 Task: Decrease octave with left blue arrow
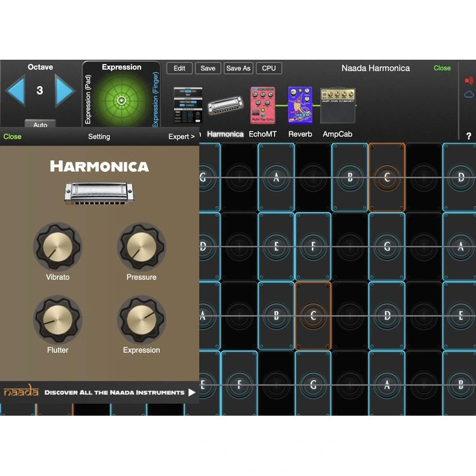pos(16,90)
